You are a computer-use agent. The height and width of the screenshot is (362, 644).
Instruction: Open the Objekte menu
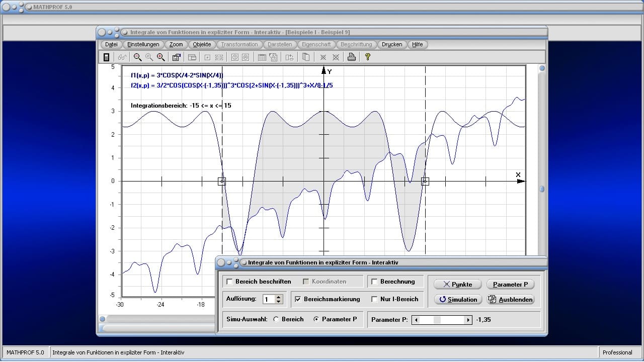click(202, 44)
